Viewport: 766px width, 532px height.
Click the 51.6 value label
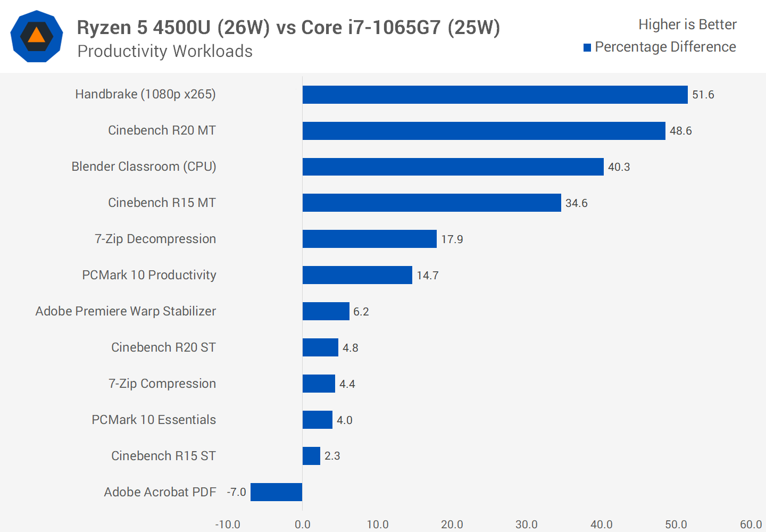(x=703, y=95)
